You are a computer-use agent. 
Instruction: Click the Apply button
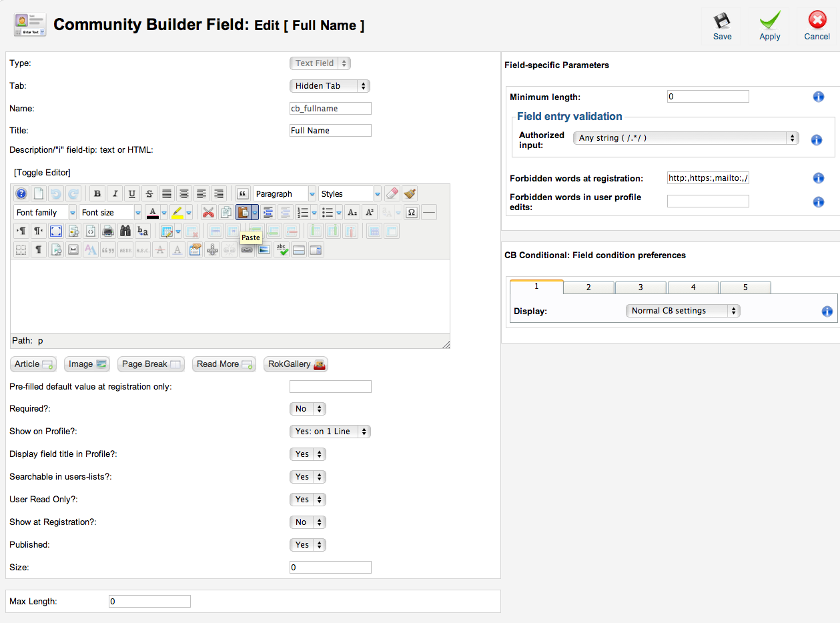pos(769,27)
